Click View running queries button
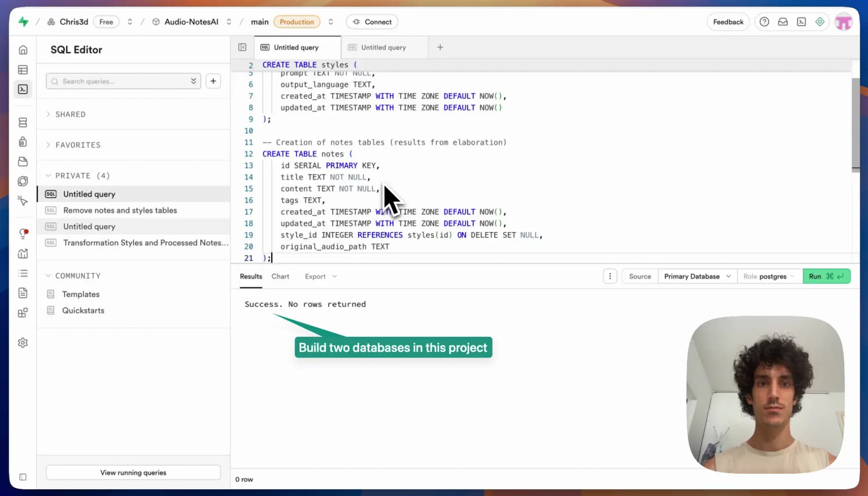 point(133,472)
